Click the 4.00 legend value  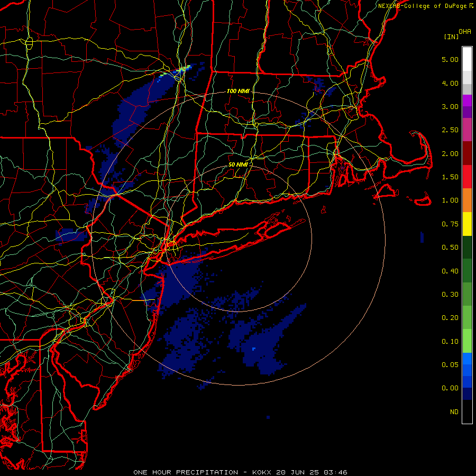(x=450, y=83)
